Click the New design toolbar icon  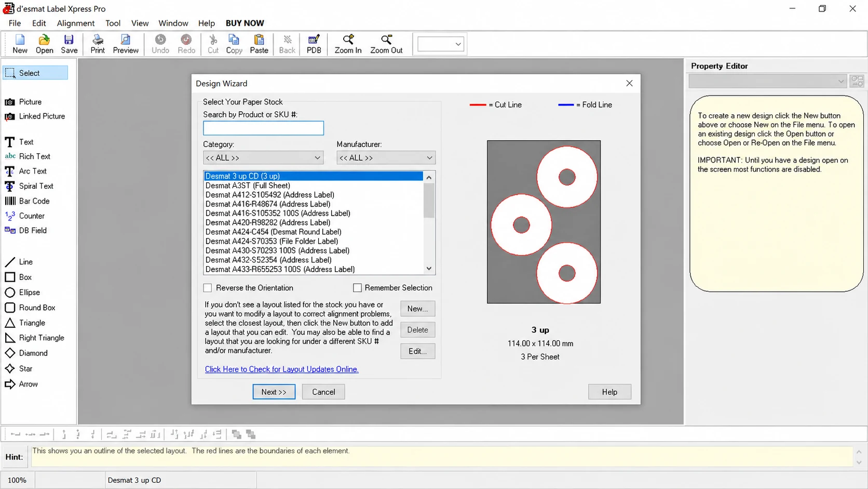pos(20,44)
